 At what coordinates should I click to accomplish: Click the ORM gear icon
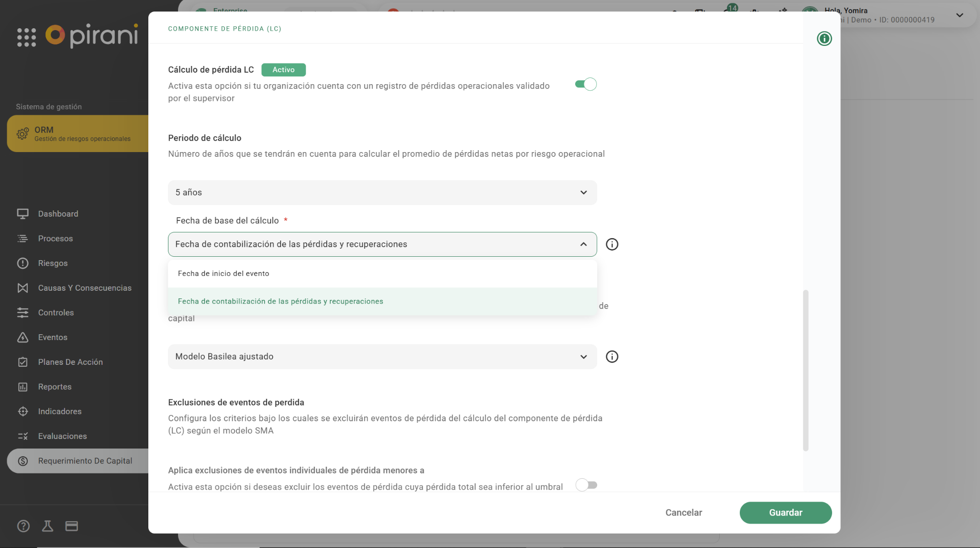[x=22, y=133]
